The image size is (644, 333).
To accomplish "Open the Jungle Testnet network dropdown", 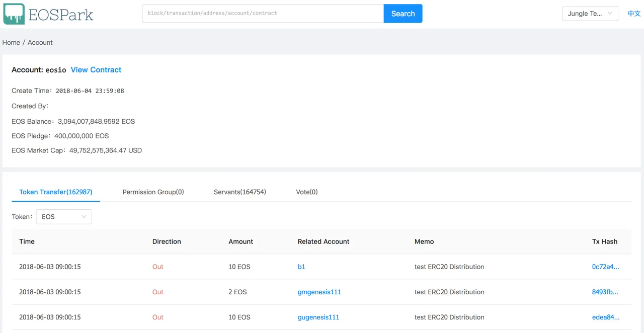I will pyautogui.click(x=590, y=14).
